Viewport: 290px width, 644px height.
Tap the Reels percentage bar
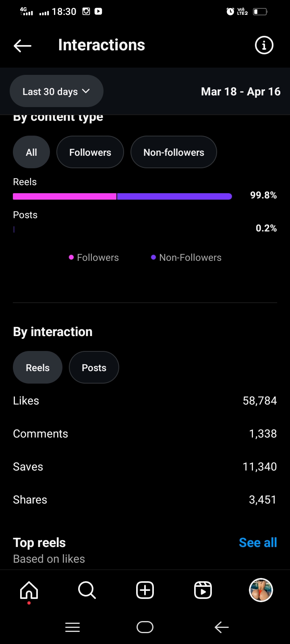click(122, 196)
